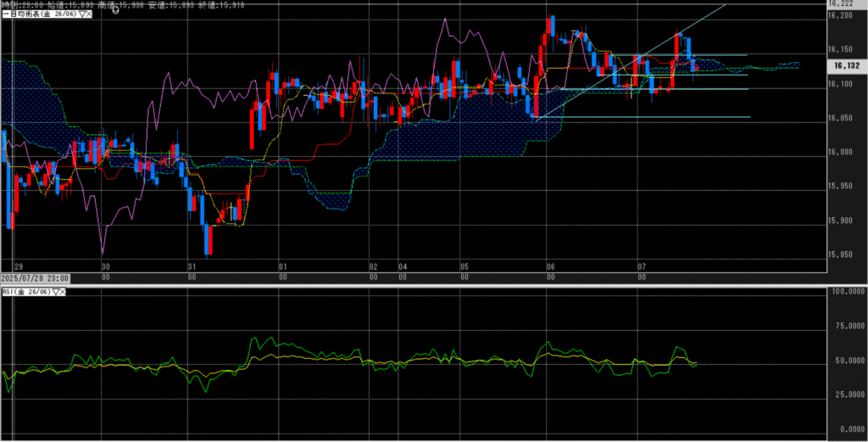Click the 終値 close price readout
The image size is (868, 442).
tap(221, 4)
